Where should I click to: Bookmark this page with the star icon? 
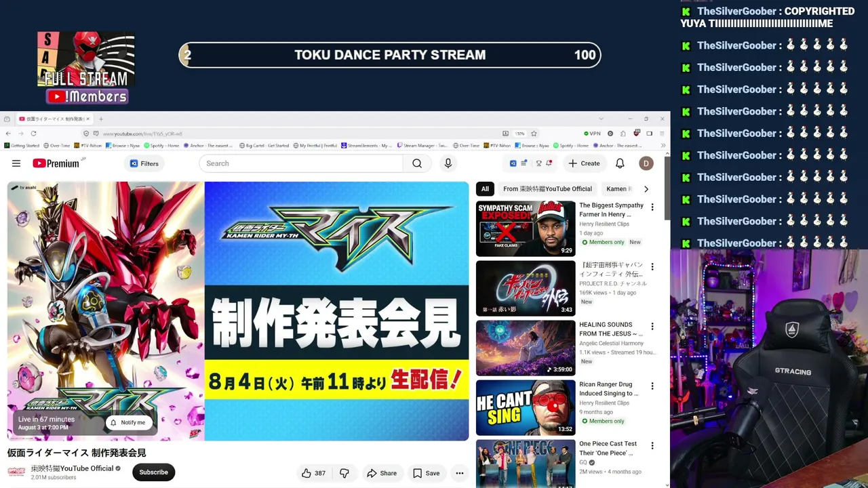tap(534, 134)
